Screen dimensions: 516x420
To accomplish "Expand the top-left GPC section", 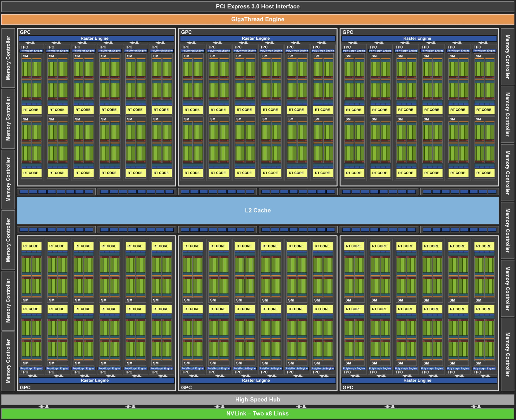I will 25,32.
